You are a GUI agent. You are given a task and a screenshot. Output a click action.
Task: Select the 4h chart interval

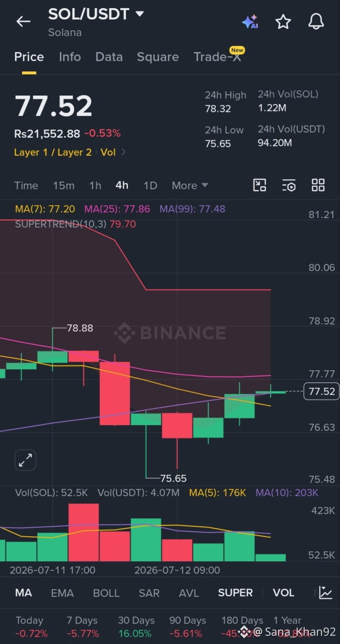click(x=122, y=185)
